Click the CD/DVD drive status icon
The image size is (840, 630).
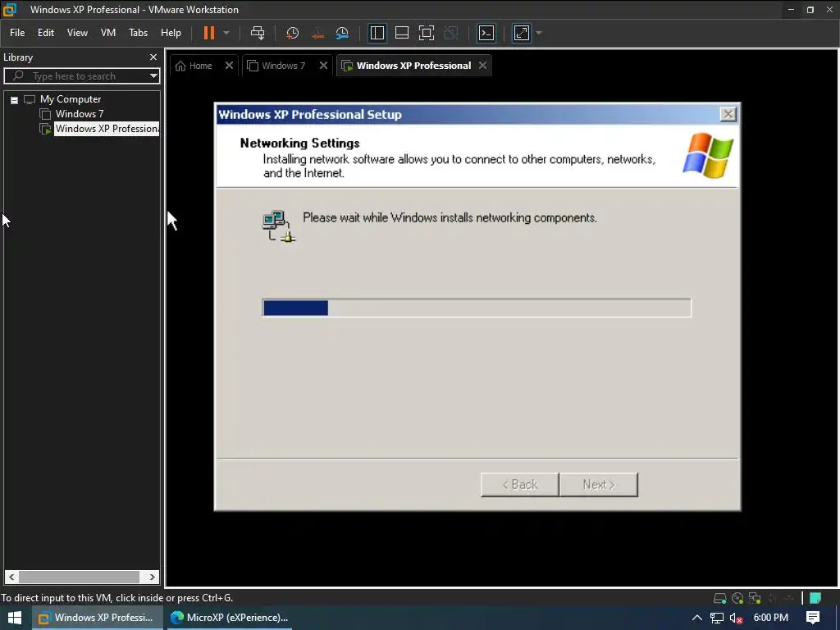[x=737, y=598]
